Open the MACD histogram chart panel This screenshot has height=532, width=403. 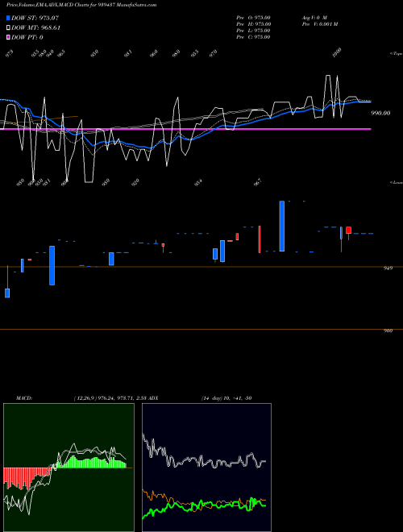69,468
